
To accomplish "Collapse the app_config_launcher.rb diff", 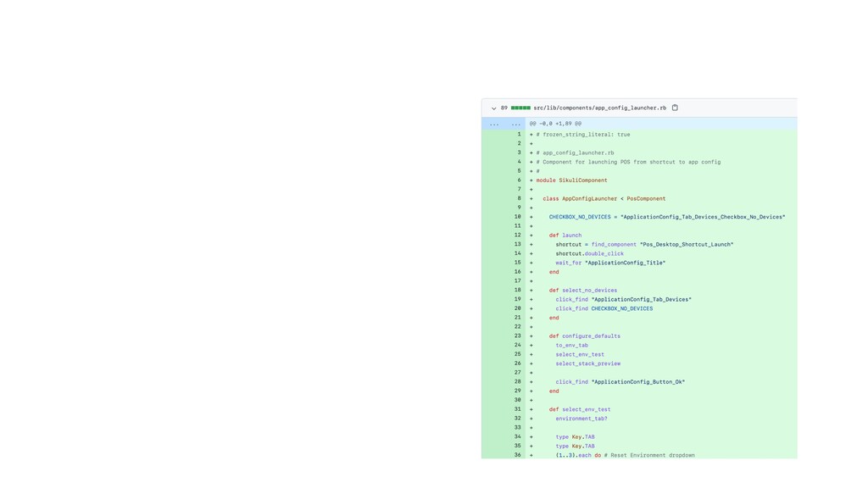I will point(494,108).
